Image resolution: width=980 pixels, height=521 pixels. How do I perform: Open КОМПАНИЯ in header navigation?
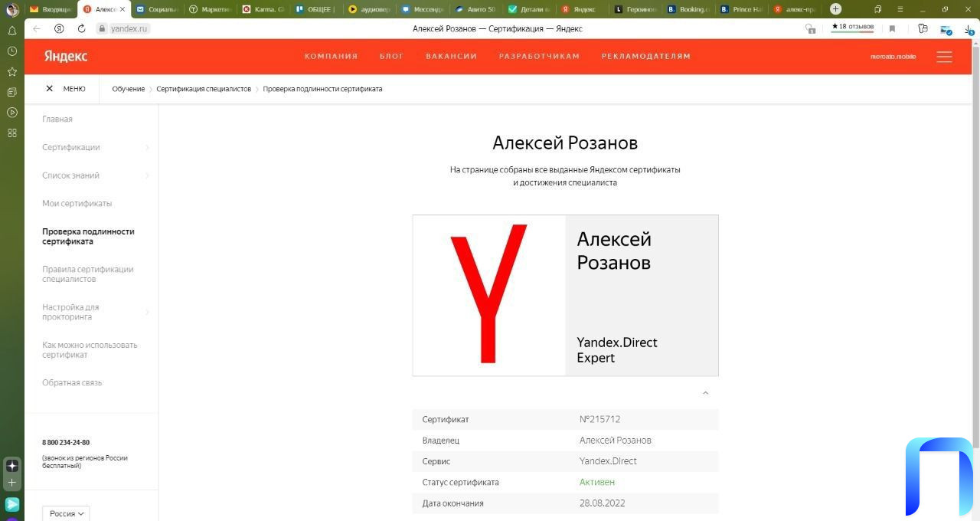coord(331,57)
